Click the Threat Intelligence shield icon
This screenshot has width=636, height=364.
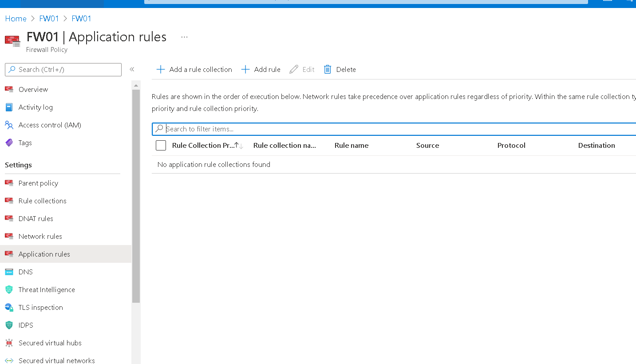[x=9, y=289]
